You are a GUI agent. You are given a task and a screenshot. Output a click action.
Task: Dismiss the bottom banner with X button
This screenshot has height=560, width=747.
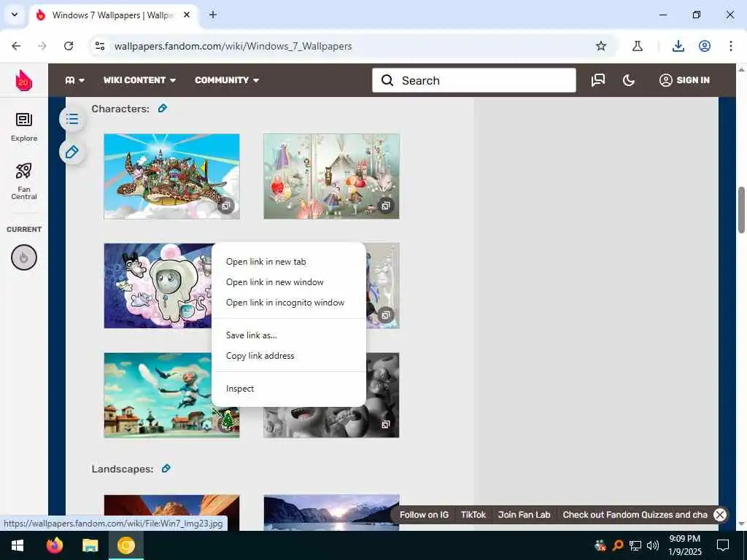pos(720,515)
